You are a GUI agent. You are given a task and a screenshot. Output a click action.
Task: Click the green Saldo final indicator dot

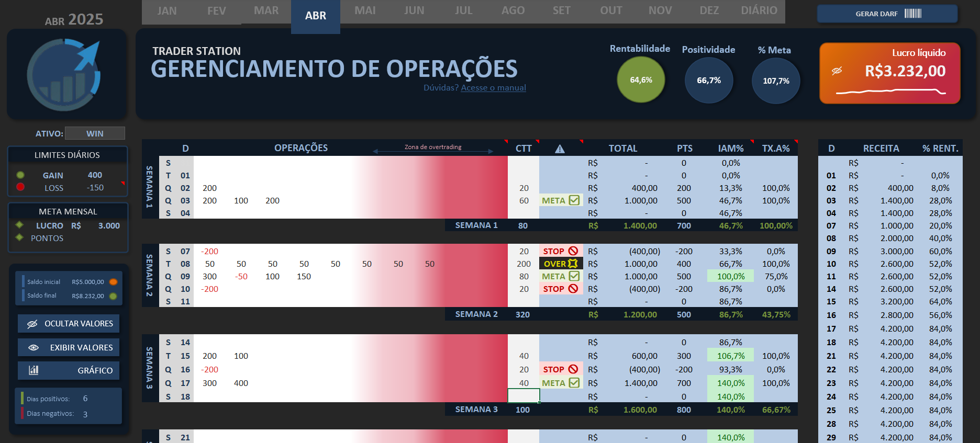pyautogui.click(x=113, y=296)
